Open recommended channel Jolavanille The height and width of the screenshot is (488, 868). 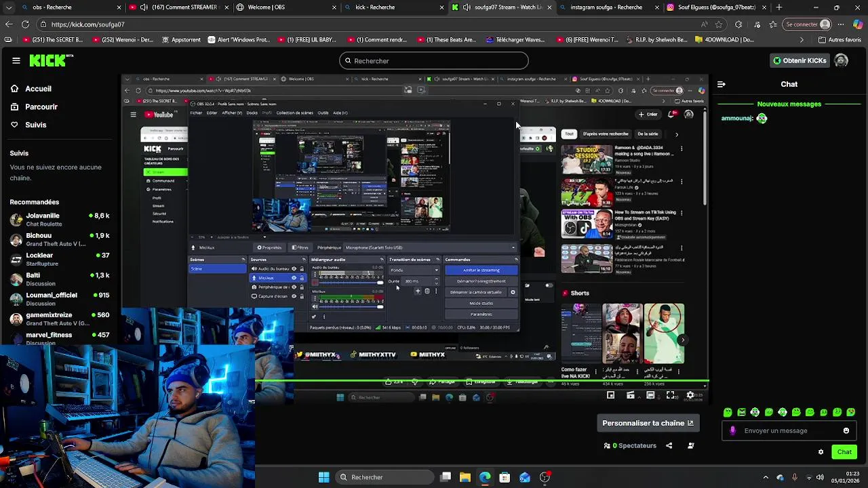pyautogui.click(x=60, y=219)
